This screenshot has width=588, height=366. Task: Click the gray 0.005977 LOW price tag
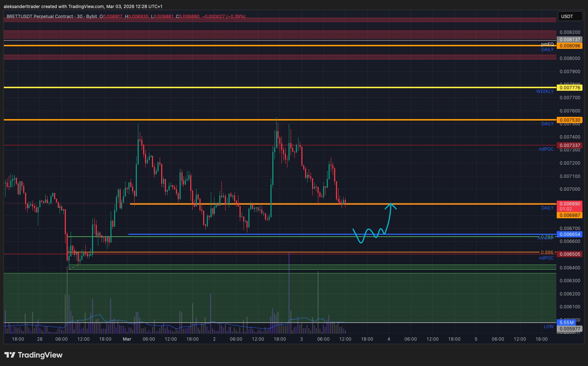pos(569,329)
